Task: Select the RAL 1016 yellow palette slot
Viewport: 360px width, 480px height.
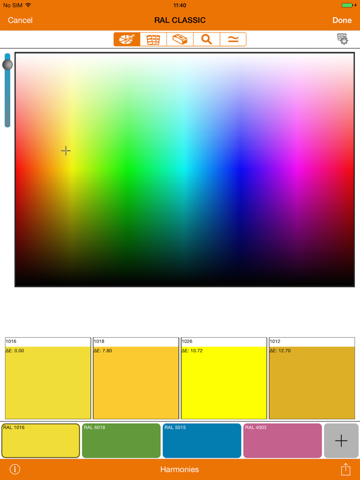Action: pos(41,441)
